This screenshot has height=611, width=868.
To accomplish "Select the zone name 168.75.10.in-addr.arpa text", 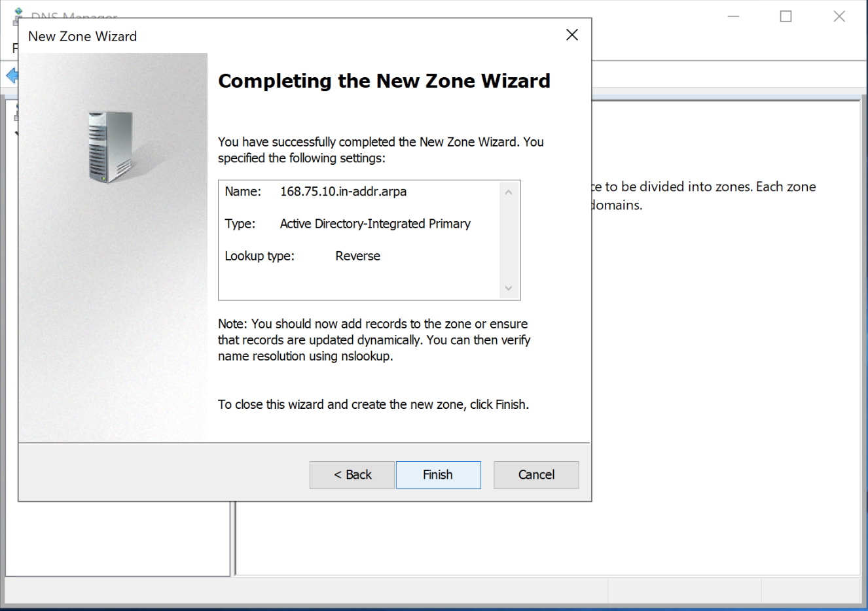I will click(343, 192).
